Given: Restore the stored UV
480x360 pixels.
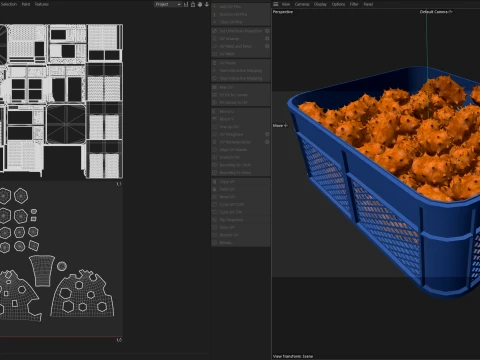Looking at the screenshot, I should 241,235.
